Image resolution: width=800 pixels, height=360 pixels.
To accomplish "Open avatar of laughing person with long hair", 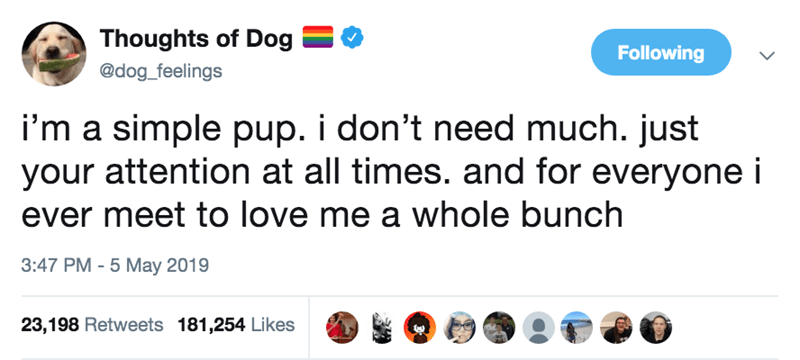I will [616, 327].
